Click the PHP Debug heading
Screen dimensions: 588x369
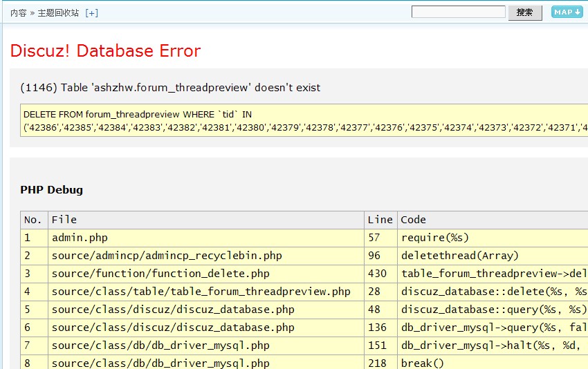(x=51, y=190)
